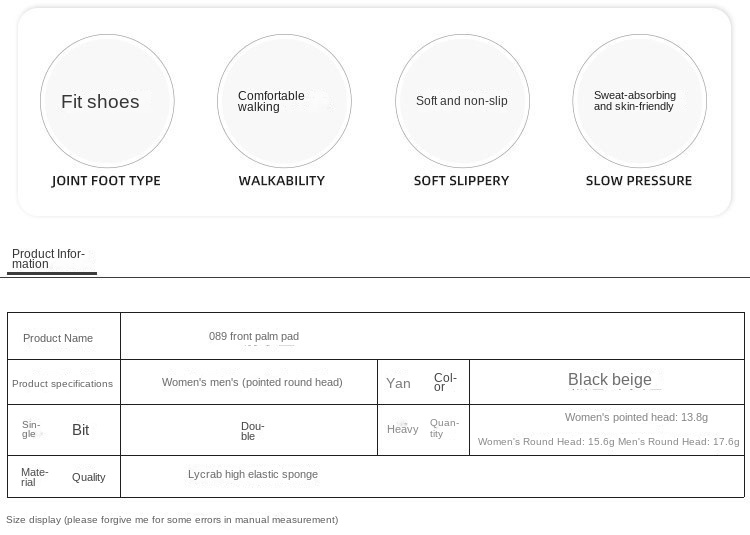Screen dimensions: 750x535
Task: Select the "Black beige" color value
Action: coord(609,380)
